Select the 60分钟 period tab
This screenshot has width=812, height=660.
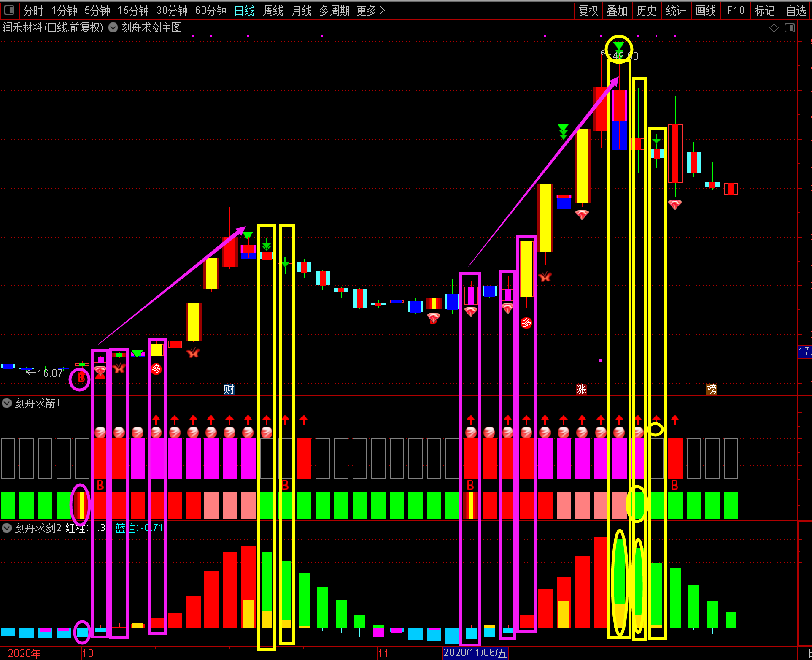[210, 11]
